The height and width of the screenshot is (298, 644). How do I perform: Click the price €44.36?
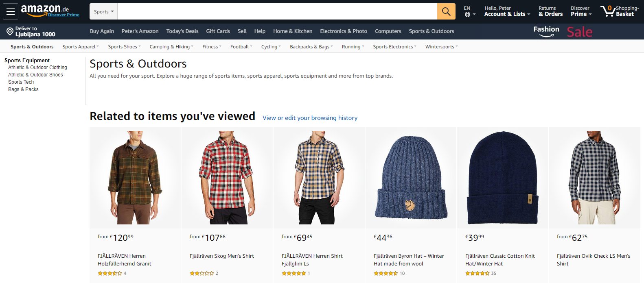coord(383,237)
